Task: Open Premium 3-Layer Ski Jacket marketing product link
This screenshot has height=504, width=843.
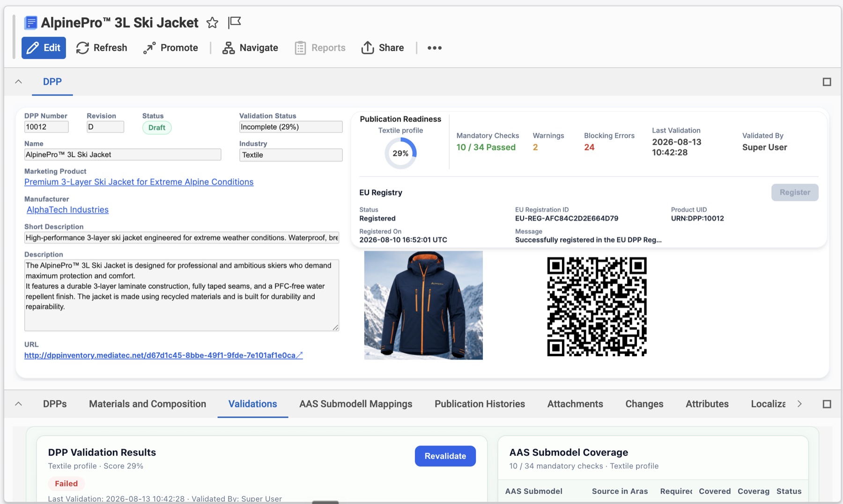Action: click(x=139, y=182)
